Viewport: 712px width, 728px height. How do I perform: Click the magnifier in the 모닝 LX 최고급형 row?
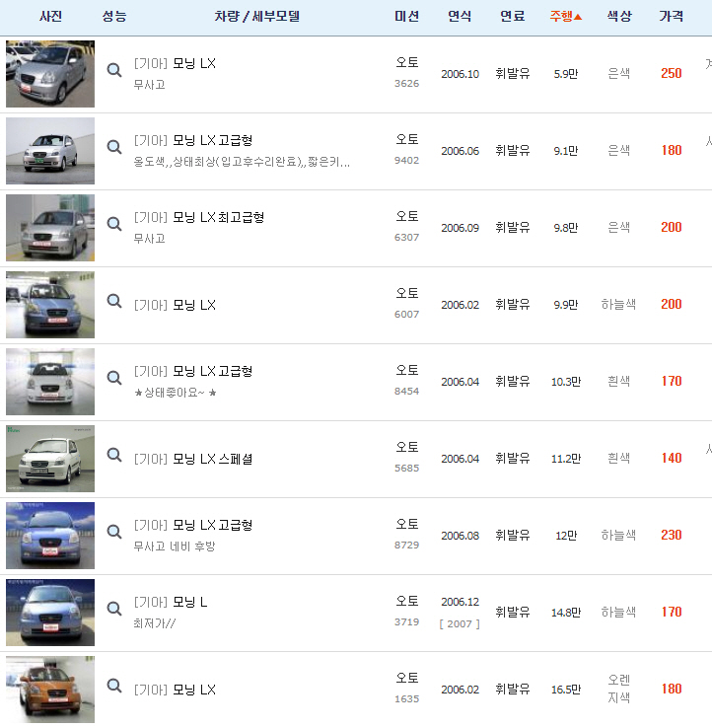(x=114, y=224)
